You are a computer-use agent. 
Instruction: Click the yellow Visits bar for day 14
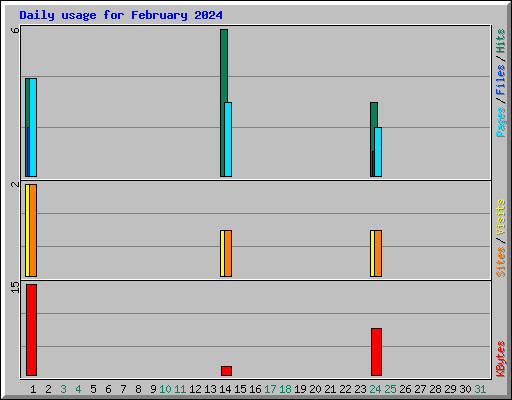pos(222,253)
